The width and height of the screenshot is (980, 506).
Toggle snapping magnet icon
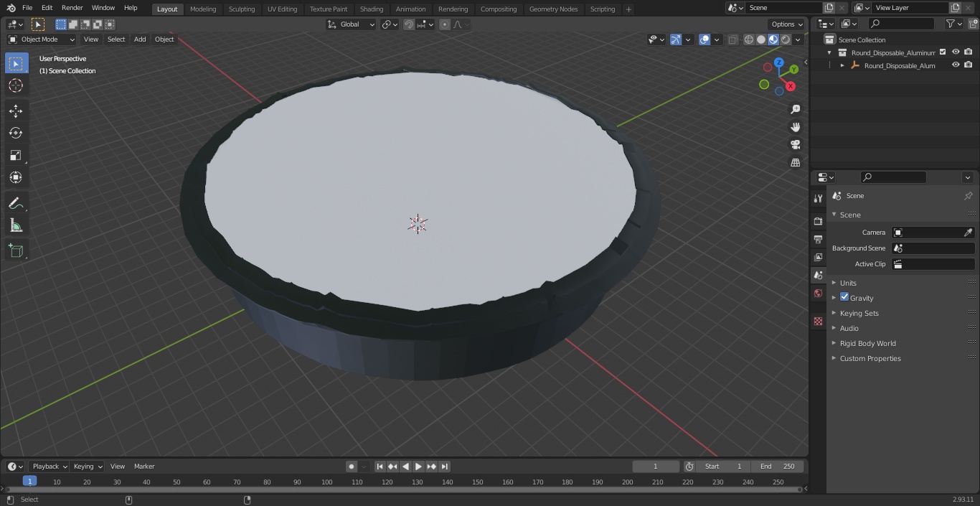click(x=409, y=24)
